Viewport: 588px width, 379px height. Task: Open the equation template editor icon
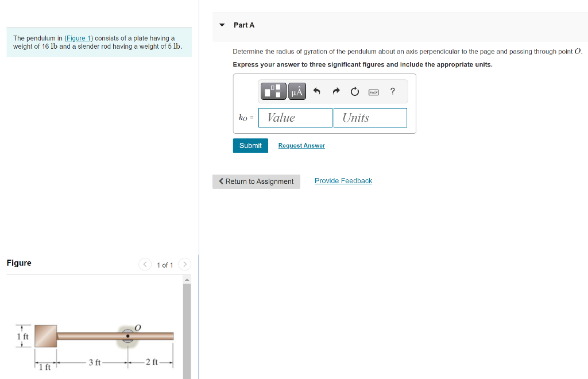[272, 91]
